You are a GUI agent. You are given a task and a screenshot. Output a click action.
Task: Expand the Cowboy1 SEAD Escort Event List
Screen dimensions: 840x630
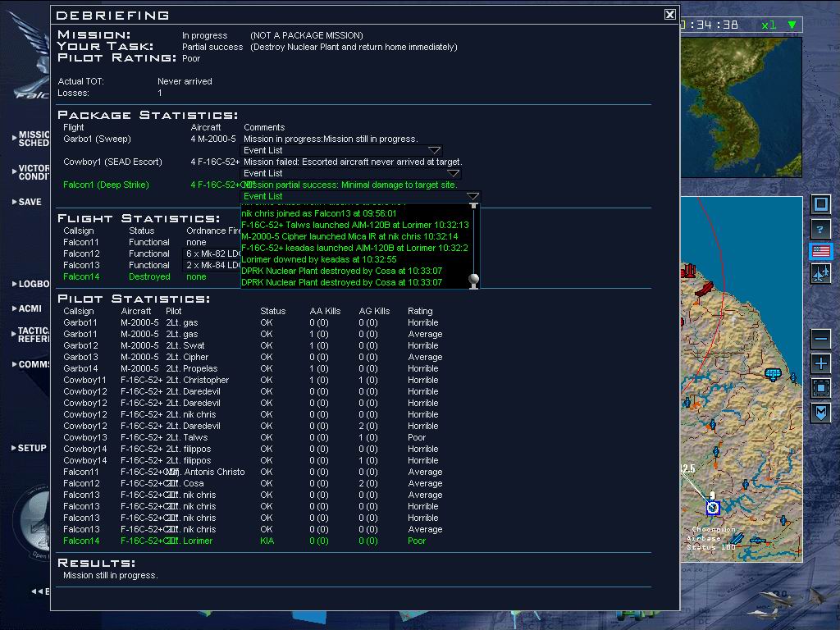(x=453, y=174)
